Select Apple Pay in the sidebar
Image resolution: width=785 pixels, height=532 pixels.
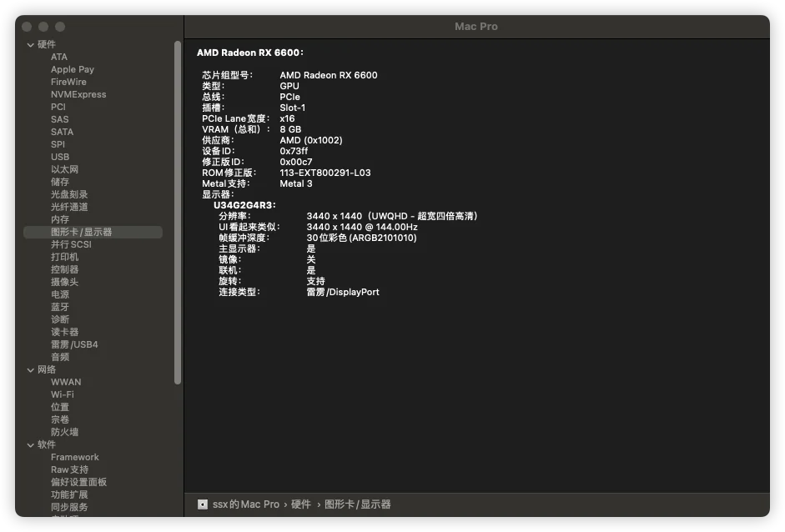(72, 69)
